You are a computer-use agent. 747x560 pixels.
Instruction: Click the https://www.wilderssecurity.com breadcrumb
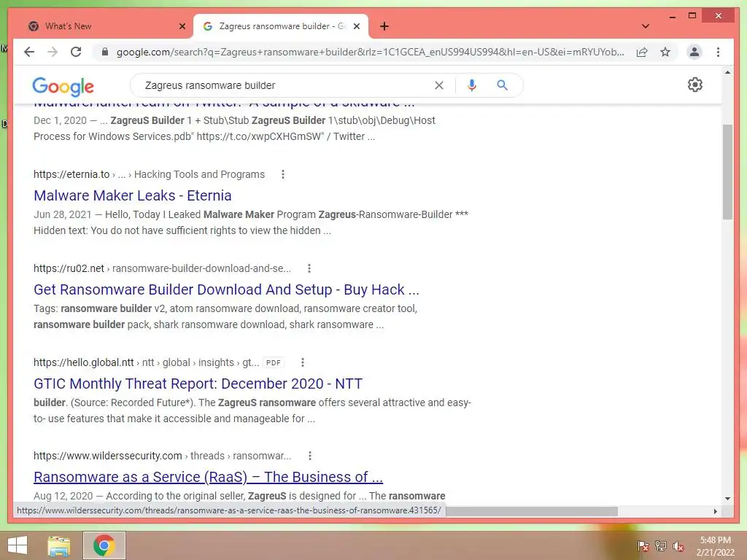(x=108, y=456)
